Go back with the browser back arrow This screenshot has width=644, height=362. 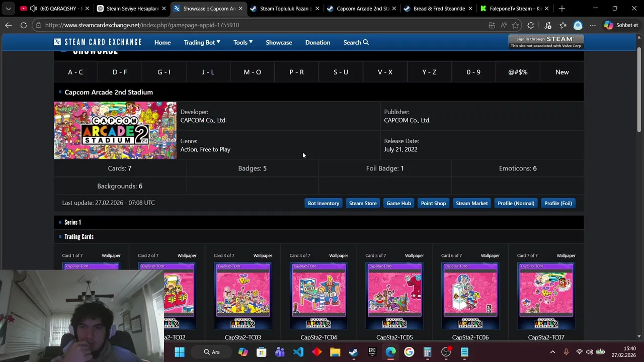click(9, 25)
